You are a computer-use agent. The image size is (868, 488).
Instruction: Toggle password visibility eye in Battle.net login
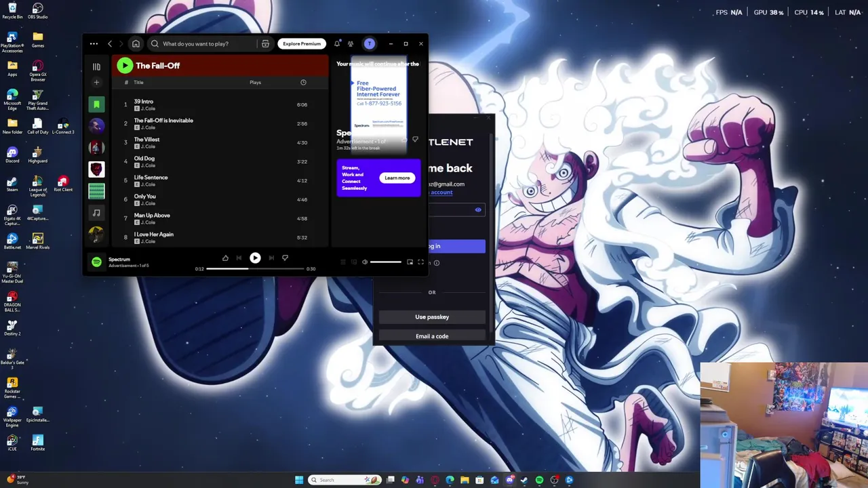[x=478, y=210]
